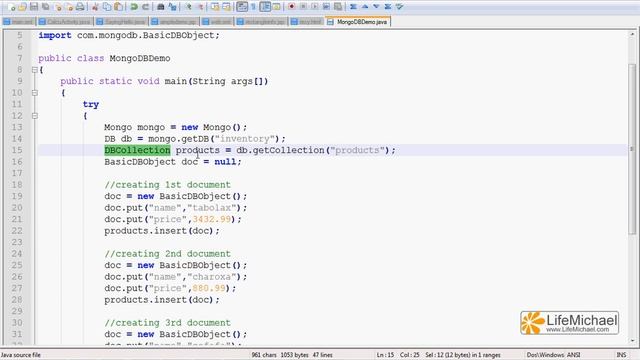Toggle Show Indent Guide icon
640x360 pixels.
click(265, 7)
